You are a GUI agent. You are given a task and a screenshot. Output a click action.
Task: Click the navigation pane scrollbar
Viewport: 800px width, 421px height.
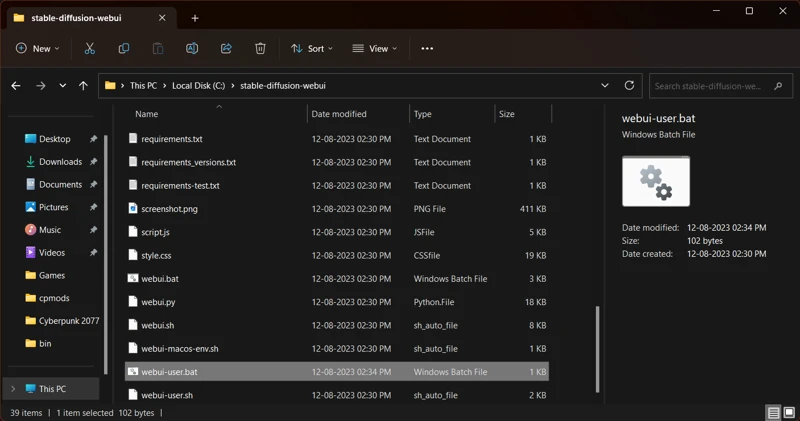106,255
